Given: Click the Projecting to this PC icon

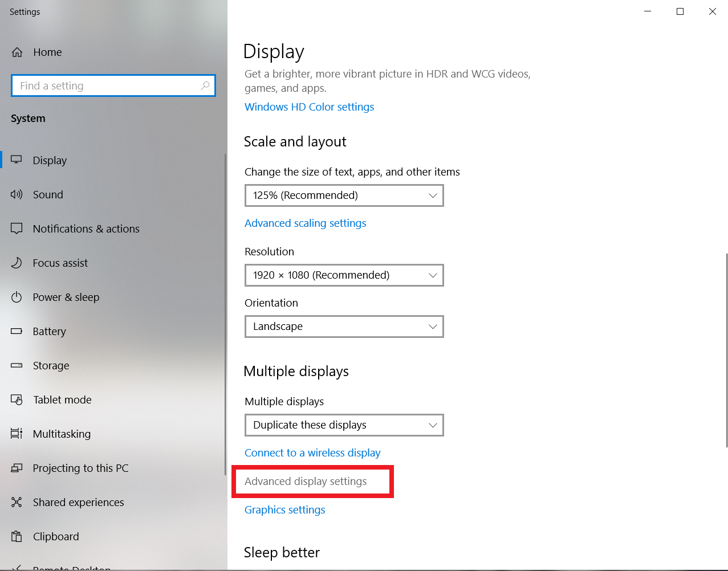Looking at the screenshot, I should coord(17,468).
